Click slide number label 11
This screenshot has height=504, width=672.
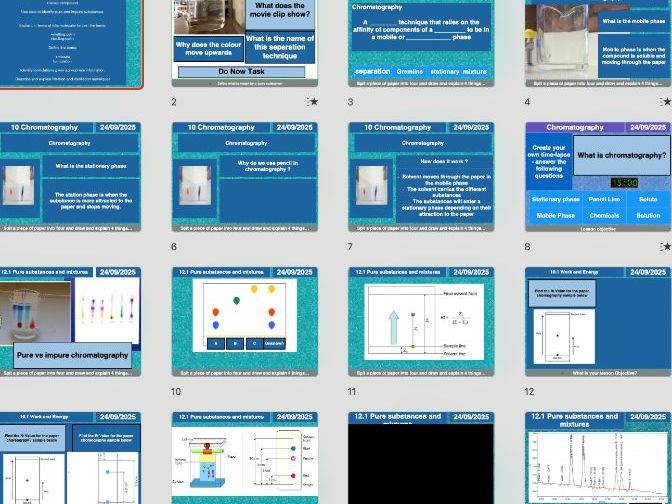(x=352, y=391)
